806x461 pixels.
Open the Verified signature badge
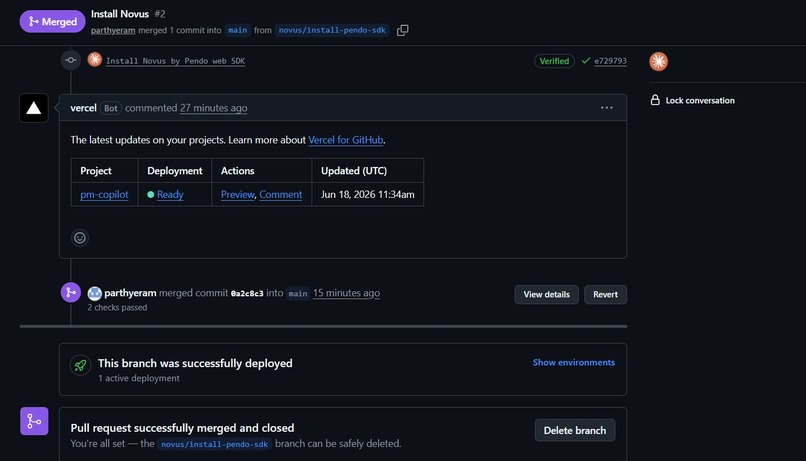[x=554, y=61]
